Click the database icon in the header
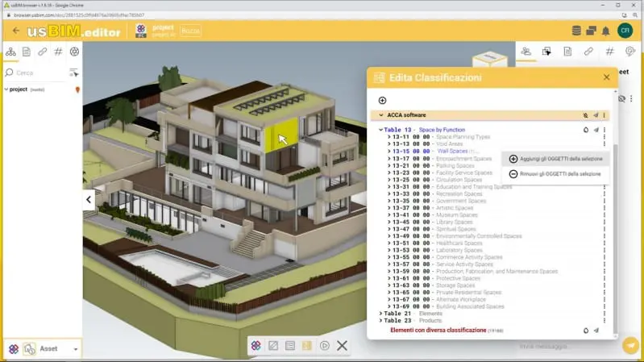644x362 pixels. click(x=576, y=31)
